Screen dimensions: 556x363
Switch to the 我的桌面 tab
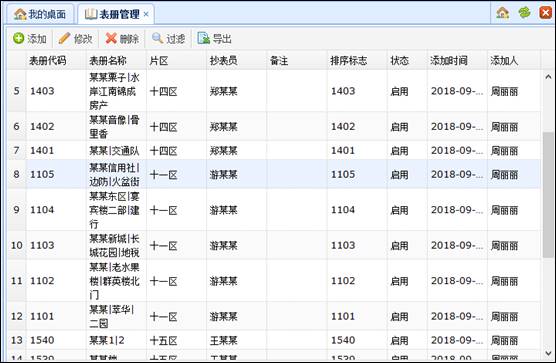click(40, 14)
